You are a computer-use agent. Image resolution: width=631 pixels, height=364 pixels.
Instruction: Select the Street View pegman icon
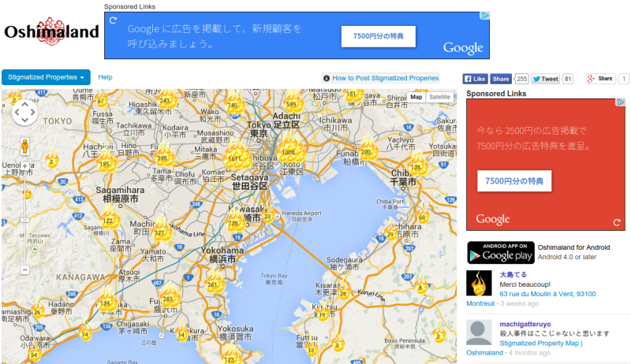click(x=25, y=147)
